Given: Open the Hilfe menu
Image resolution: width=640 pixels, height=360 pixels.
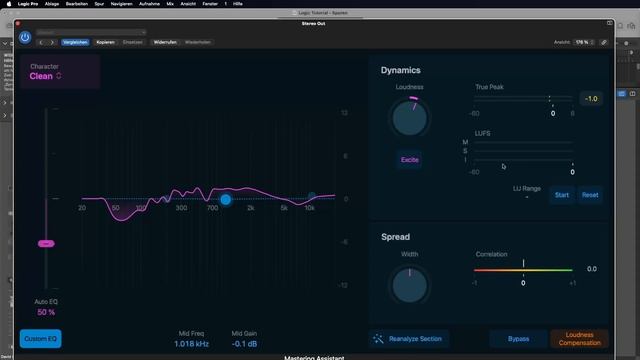Looking at the screenshot, I should [238, 4].
